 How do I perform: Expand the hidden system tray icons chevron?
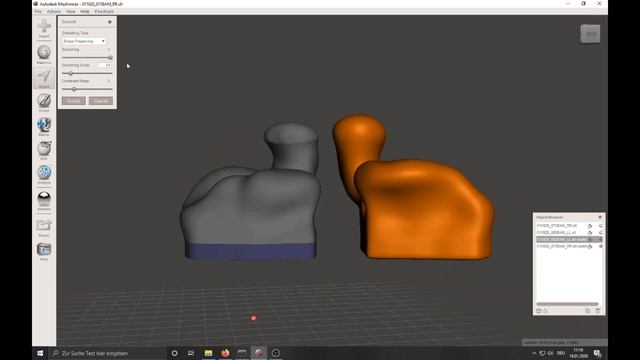point(534,353)
